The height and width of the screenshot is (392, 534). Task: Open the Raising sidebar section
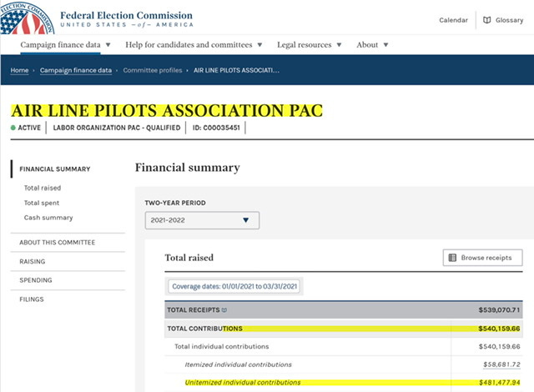pos(33,261)
